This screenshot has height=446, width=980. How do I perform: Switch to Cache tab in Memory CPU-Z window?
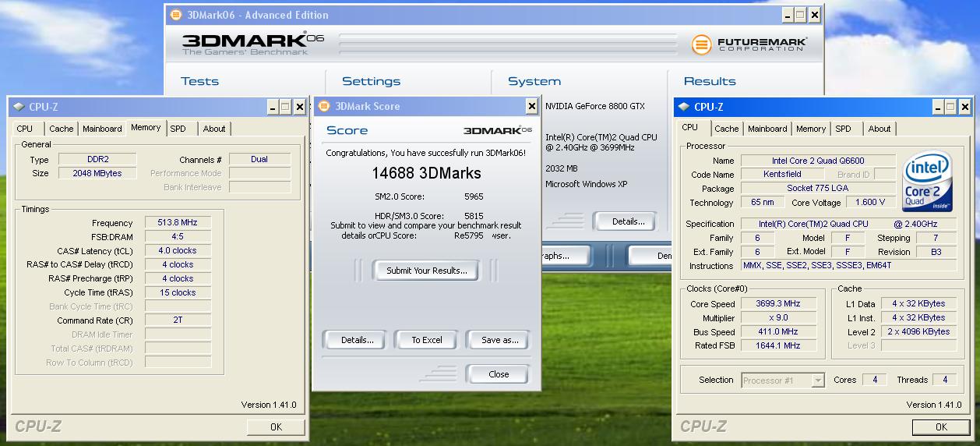[x=62, y=129]
